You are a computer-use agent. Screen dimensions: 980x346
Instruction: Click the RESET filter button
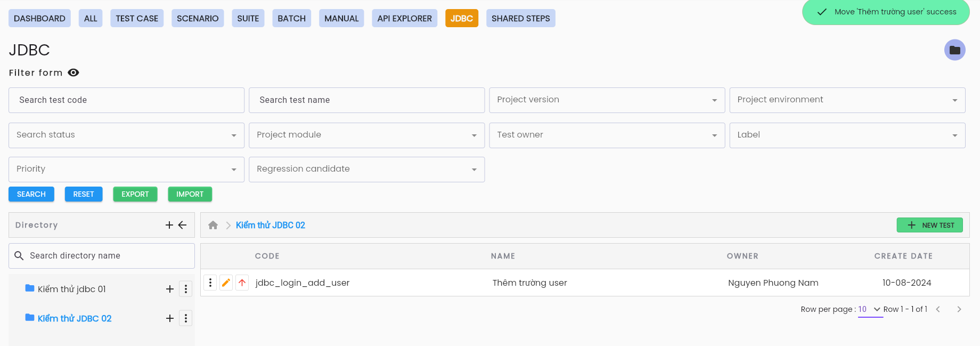(84, 194)
